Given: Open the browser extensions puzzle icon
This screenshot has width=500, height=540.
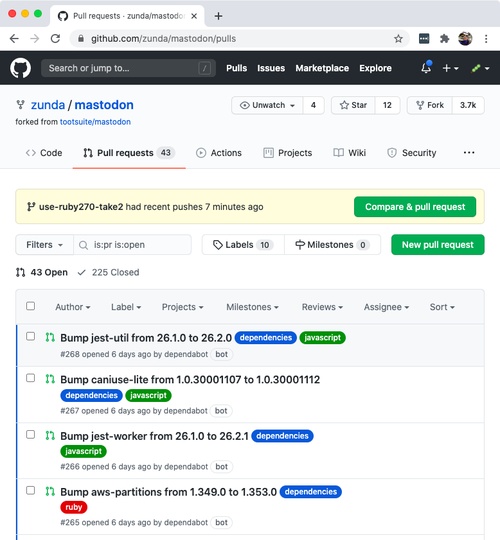Looking at the screenshot, I should [x=445, y=39].
